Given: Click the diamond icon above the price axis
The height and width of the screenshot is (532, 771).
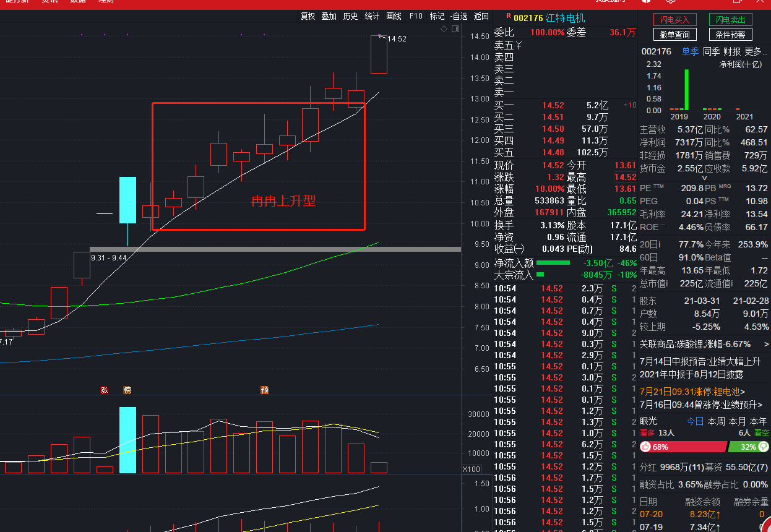Looking at the screenshot, I should coord(444,29).
